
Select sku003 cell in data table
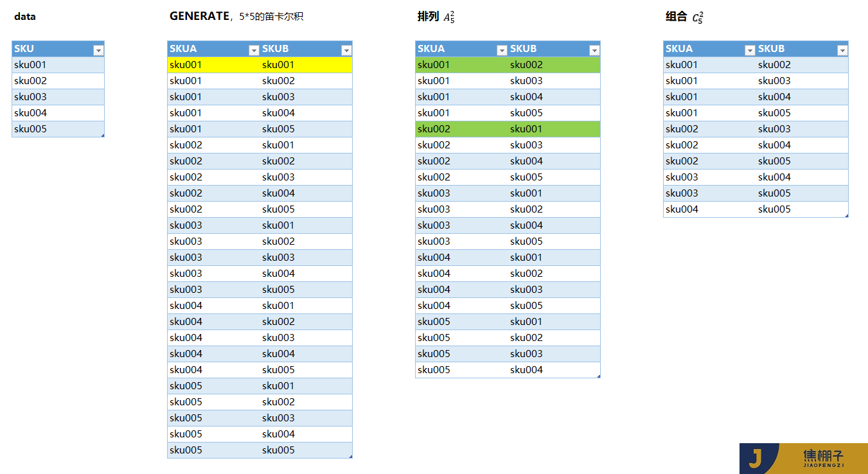pos(58,97)
